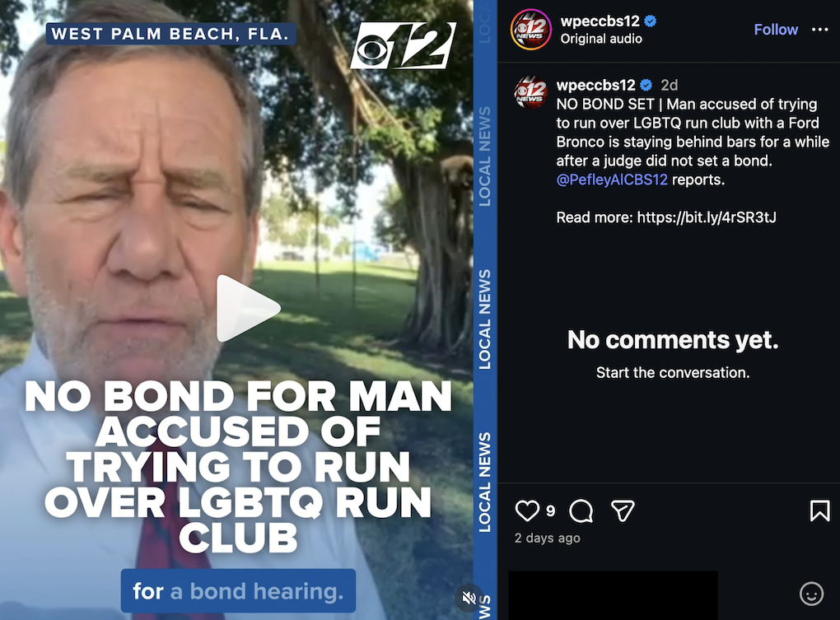Play the video with the center play button

[x=248, y=309]
